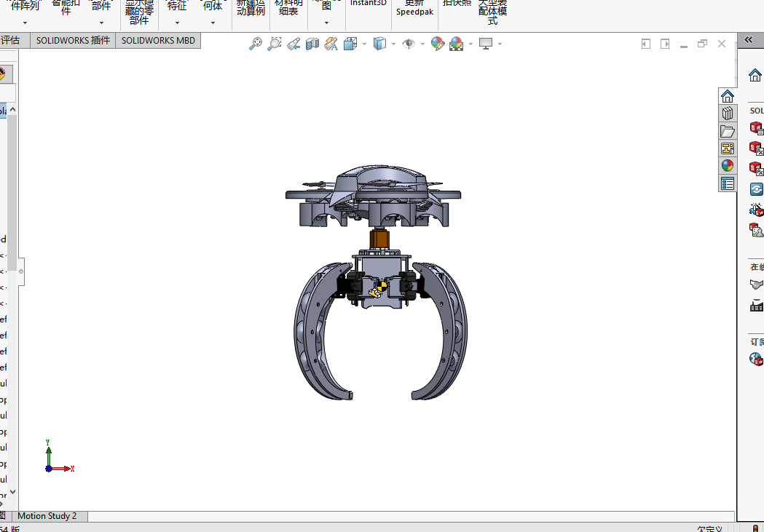Screen dimensions: 764x532
Task: Expand the 何体 ribbon dropdown arrow
Action: point(213,23)
